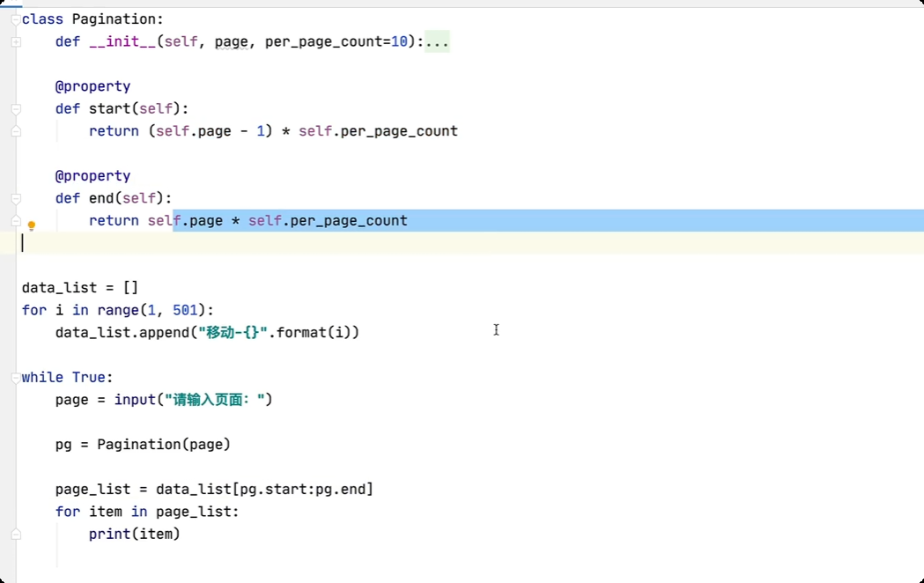Expand the folded '...' body of __init__
The height and width of the screenshot is (583, 924).
(437, 41)
